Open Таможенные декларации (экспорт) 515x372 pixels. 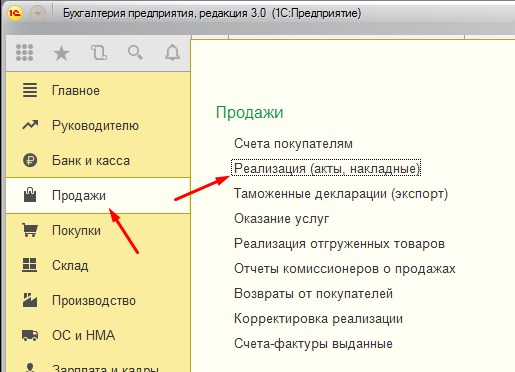coord(341,193)
